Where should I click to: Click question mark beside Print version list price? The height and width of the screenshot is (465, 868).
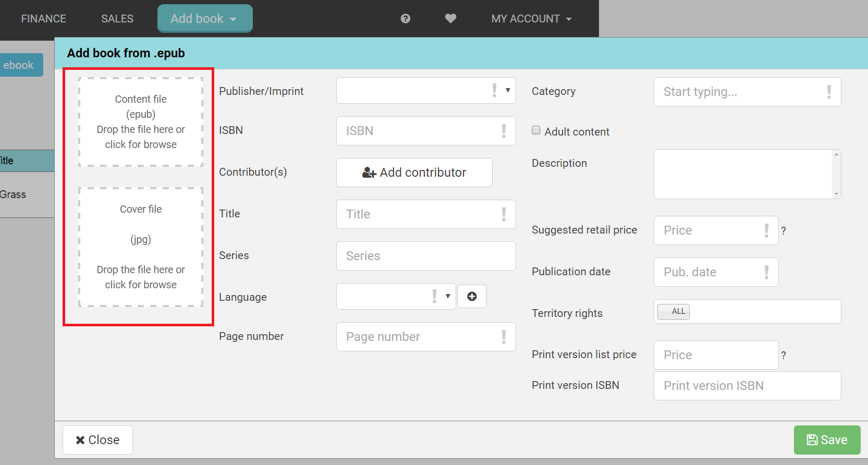coord(784,355)
